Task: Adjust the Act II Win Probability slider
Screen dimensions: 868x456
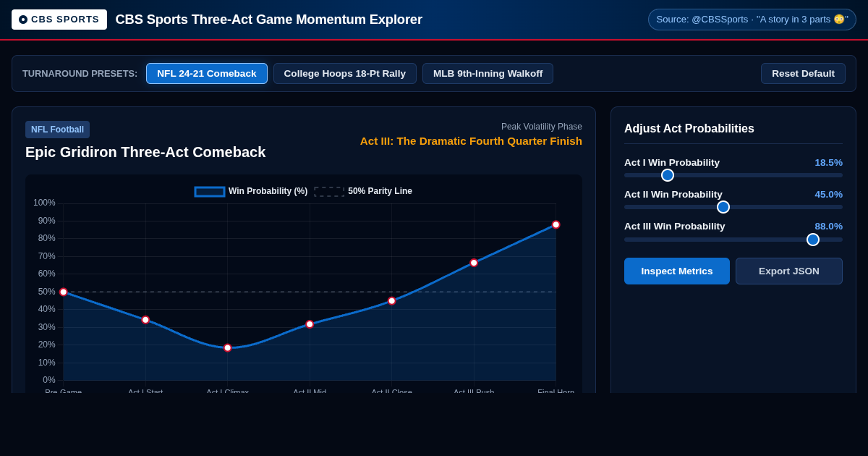Action: pos(733,207)
